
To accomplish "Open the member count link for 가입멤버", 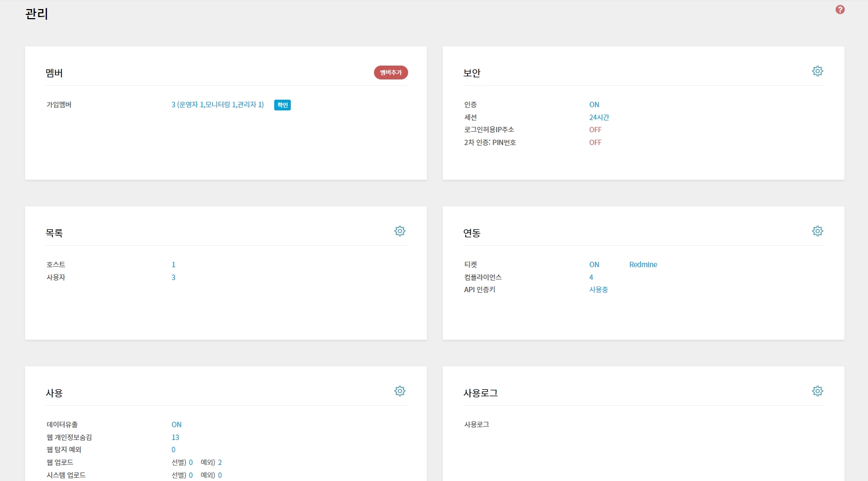I will [217, 105].
